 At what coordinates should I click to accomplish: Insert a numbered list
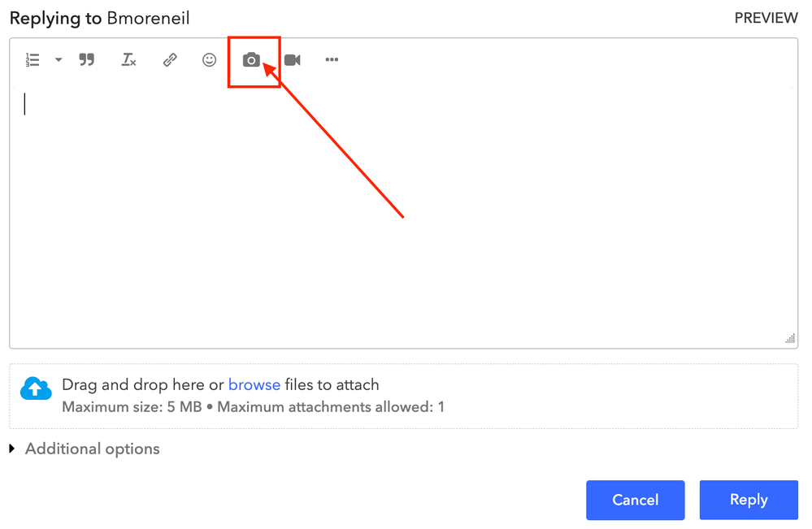[33, 60]
